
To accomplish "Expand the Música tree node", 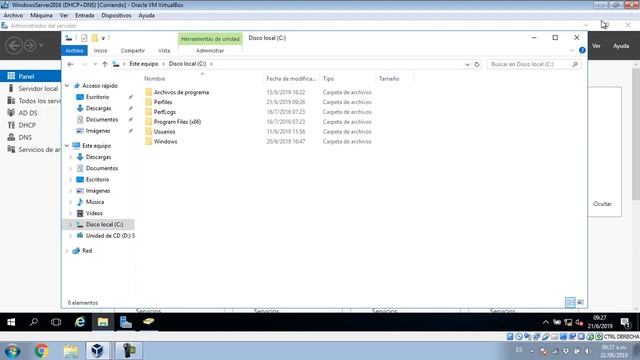I will tap(71, 202).
